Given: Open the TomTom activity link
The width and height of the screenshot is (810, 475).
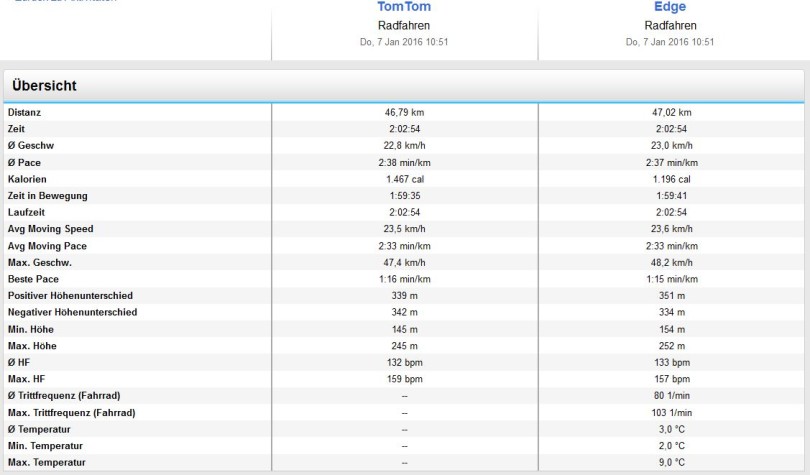Looking at the screenshot, I should click(404, 7).
